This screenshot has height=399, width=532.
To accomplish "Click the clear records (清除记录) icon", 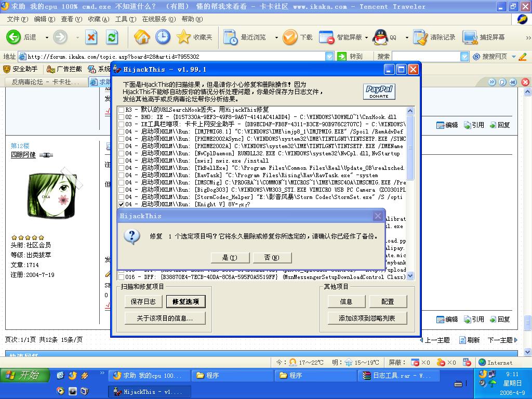I will 420,37.
